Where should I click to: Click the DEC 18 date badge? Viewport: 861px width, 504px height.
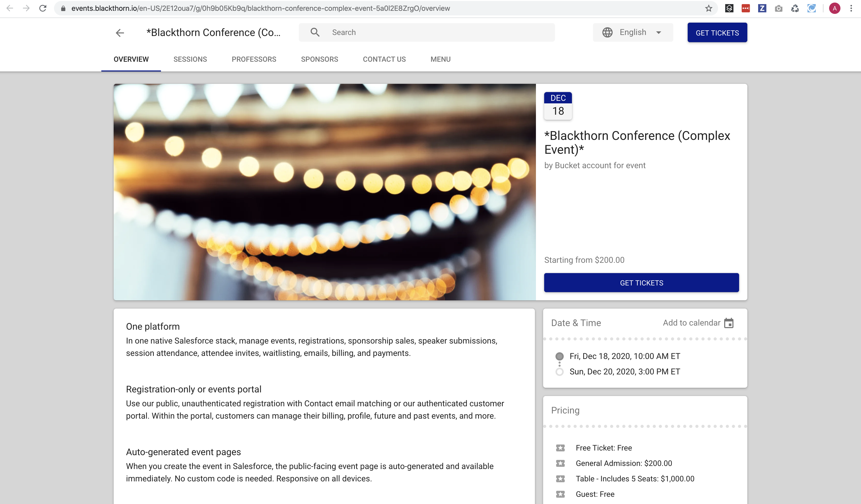pyautogui.click(x=558, y=106)
